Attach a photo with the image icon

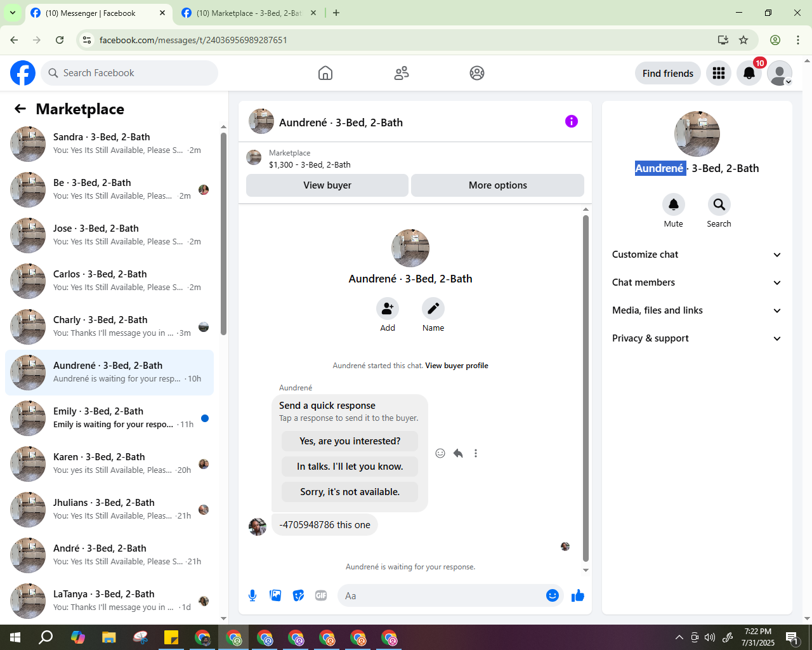[275, 595]
